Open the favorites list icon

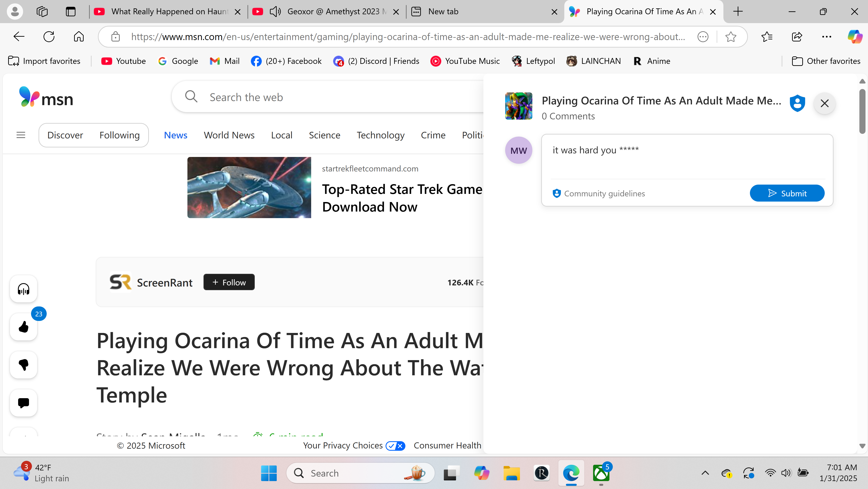[x=766, y=36]
